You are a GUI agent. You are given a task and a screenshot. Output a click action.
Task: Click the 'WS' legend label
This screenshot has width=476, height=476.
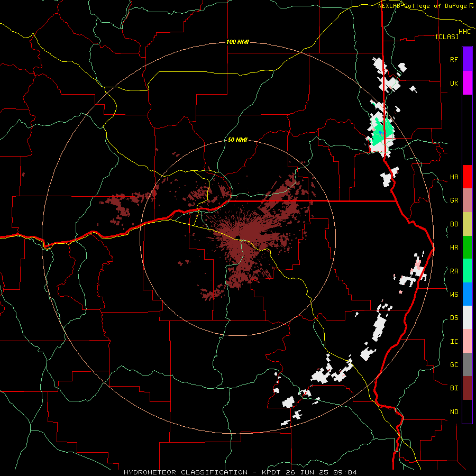coord(454,294)
